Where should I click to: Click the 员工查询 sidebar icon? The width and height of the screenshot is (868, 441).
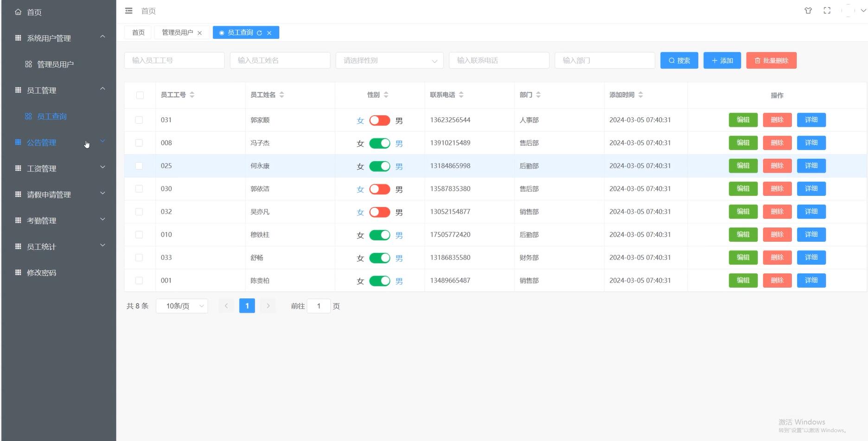[28, 116]
